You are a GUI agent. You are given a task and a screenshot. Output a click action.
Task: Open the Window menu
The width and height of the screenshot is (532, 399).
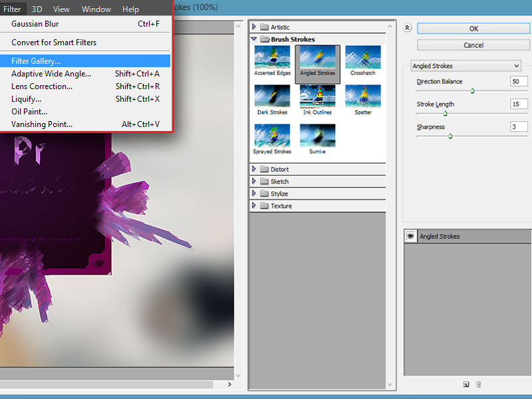pyautogui.click(x=96, y=9)
